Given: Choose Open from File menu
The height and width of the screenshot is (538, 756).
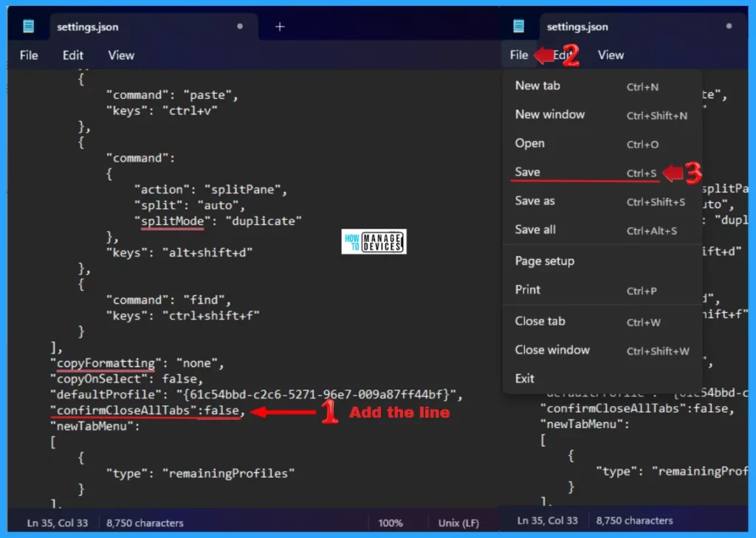Looking at the screenshot, I should 602,144.
